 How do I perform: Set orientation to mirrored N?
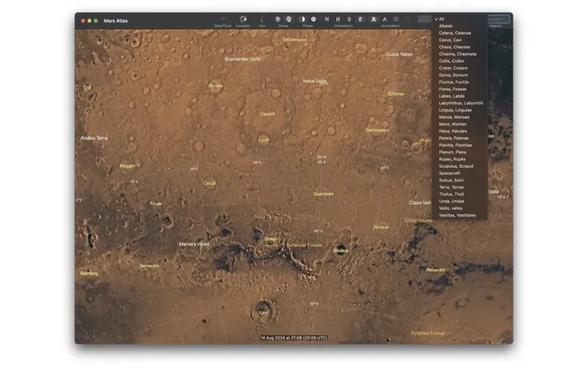coord(338,19)
